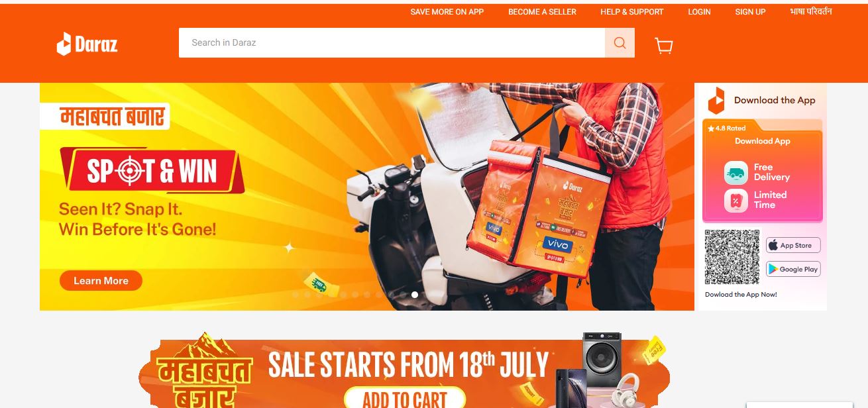Select the active white carousel dot
868x408 pixels.
[415, 295]
